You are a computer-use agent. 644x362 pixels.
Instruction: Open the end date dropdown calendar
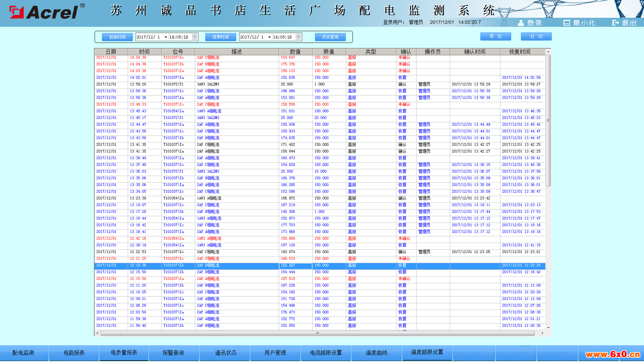(x=269, y=37)
